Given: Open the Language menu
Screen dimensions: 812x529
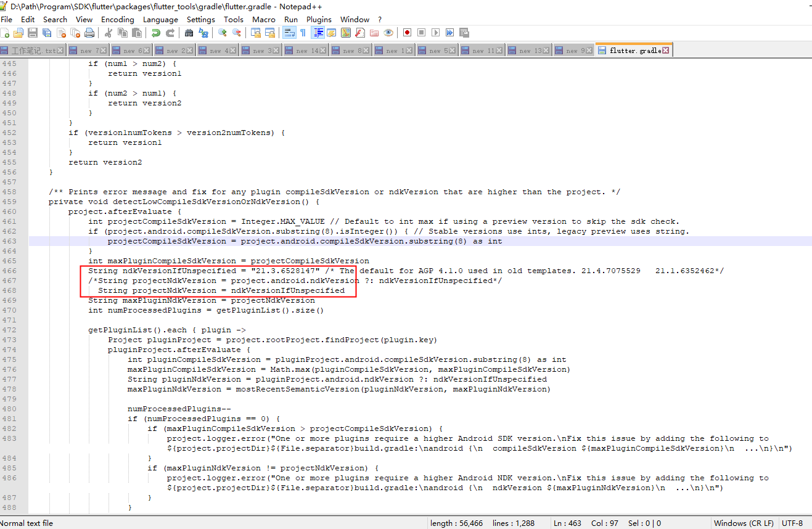Looking at the screenshot, I should point(160,19).
